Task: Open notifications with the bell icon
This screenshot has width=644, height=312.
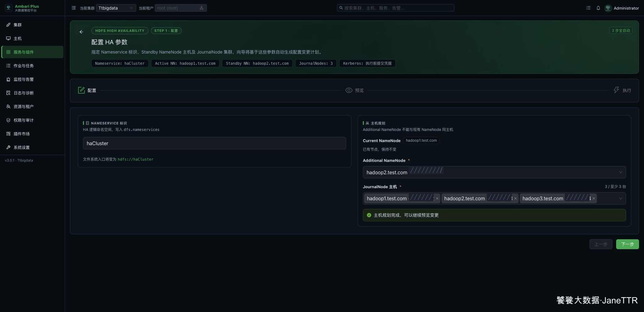Action: coord(598,8)
